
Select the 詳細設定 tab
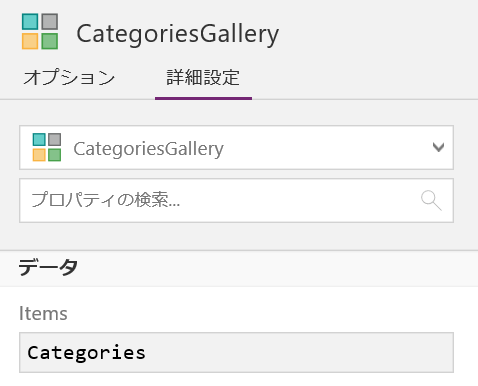pyautogui.click(x=203, y=77)
